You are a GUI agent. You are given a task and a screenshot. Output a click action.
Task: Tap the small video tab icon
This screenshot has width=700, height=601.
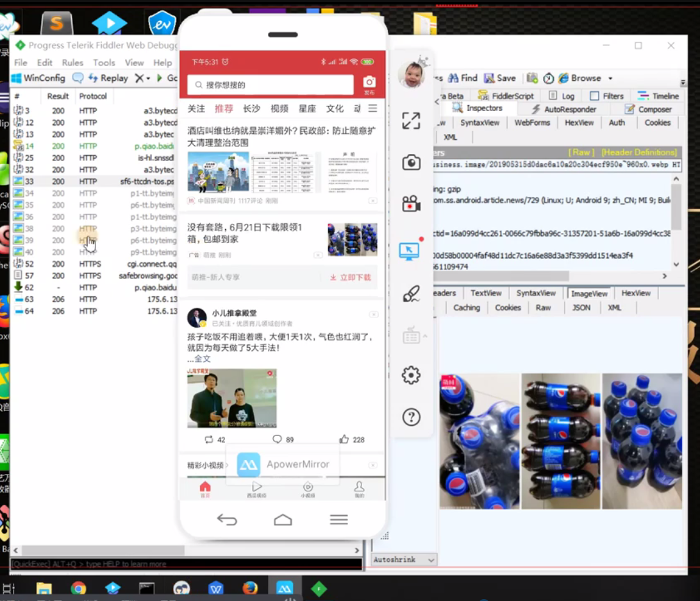(308, 489)
